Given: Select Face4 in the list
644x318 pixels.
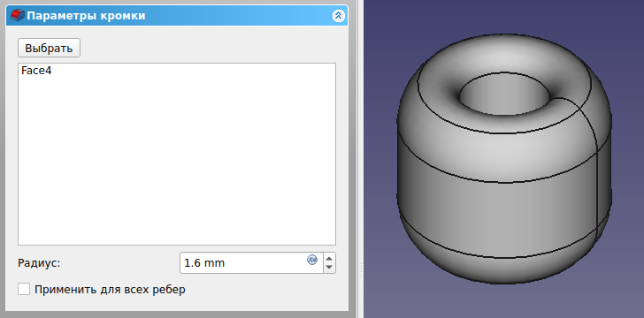Looking at the screenshot, I should (x=36, y=71).
